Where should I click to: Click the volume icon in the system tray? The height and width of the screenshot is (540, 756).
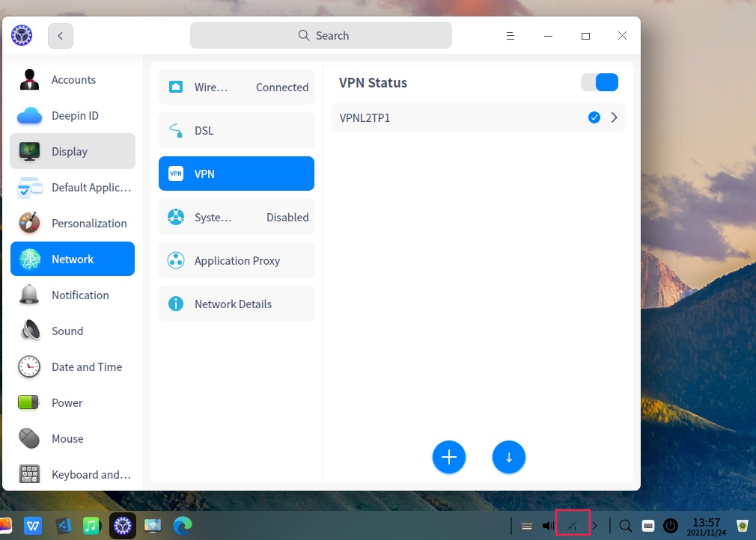(548, 525)
